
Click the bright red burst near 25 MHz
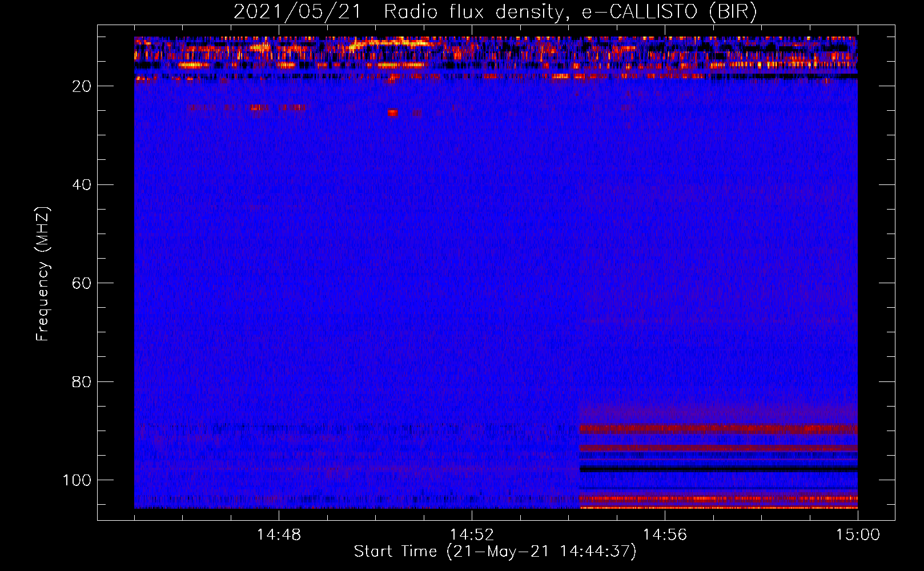393,113
